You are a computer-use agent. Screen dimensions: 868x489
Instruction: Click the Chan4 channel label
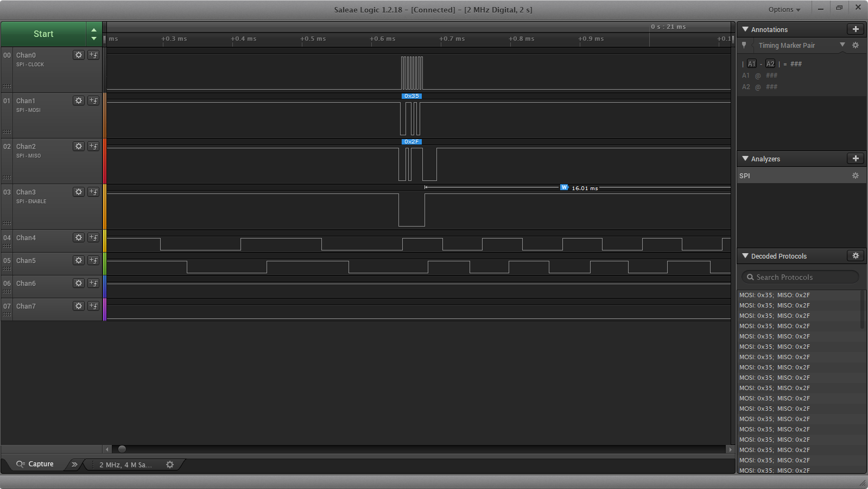26,237
